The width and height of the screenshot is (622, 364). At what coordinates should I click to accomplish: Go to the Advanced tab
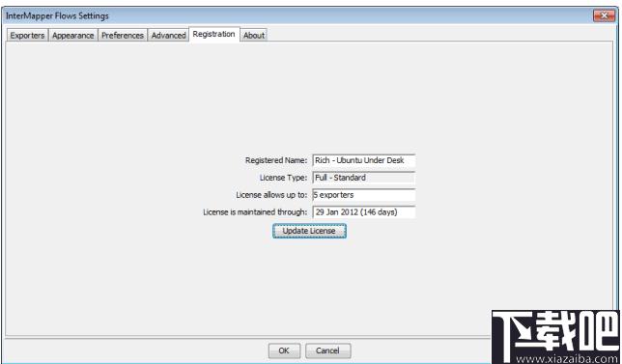click(169, 36)
